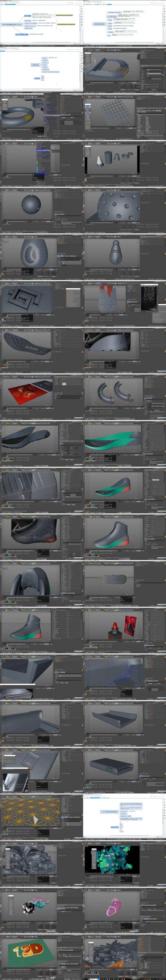Select the torus ring model thumbnail
Screen dimensions: 166x980
41,116
